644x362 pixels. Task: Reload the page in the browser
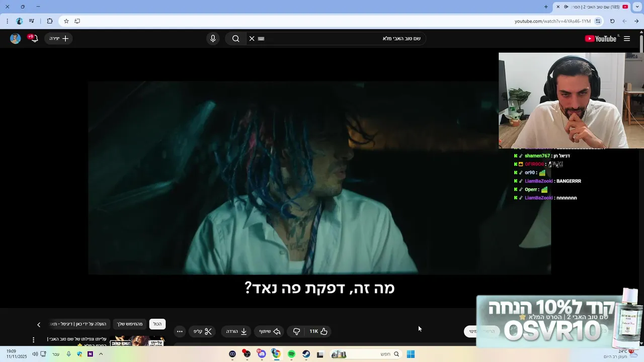612,21
